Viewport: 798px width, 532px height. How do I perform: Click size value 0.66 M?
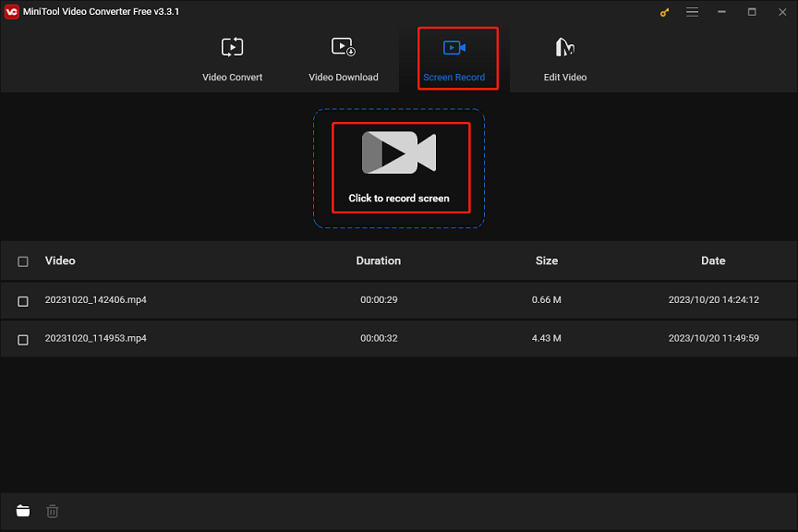[x=547, y=300]
